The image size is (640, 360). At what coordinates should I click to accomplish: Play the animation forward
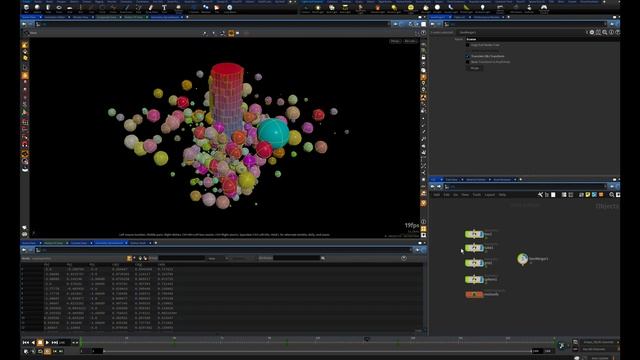[47, 342]
